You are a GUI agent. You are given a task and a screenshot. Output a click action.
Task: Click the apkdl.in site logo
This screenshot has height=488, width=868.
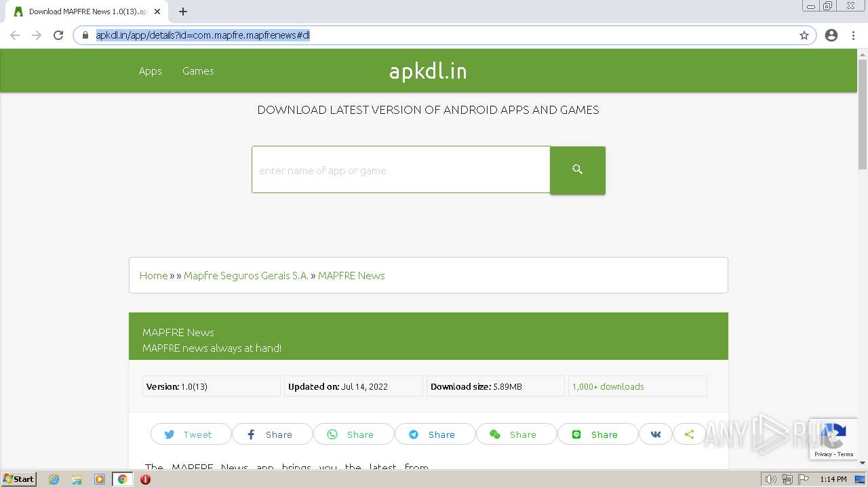pos(428,71)
